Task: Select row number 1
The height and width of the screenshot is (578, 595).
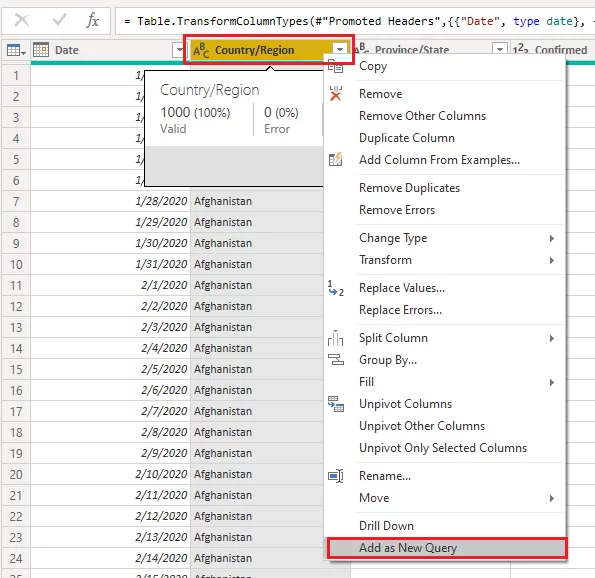Action: pyautogui.click(x=16, y=76)
